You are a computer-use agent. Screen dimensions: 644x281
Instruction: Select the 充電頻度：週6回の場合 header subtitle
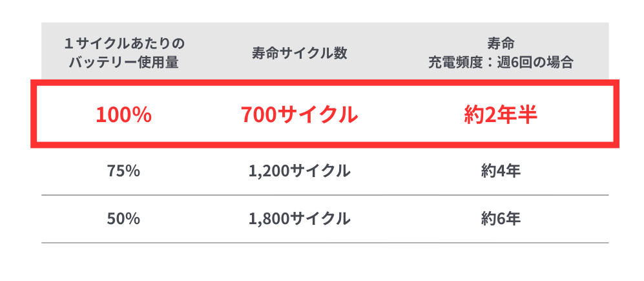pyautogui.click(x=501, y=63)
